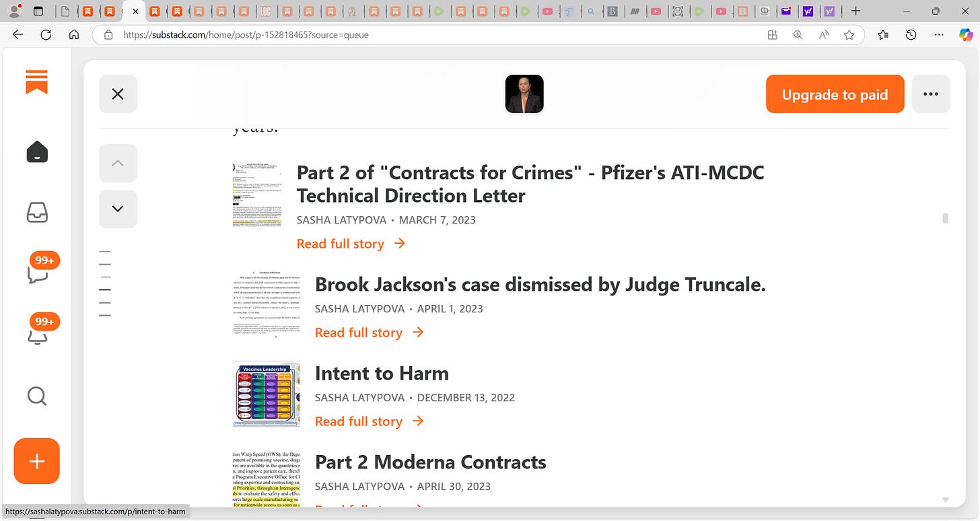Open the "Contracts for Crimes" Part 2 post title
980x521 pixels.
point(530,184)
